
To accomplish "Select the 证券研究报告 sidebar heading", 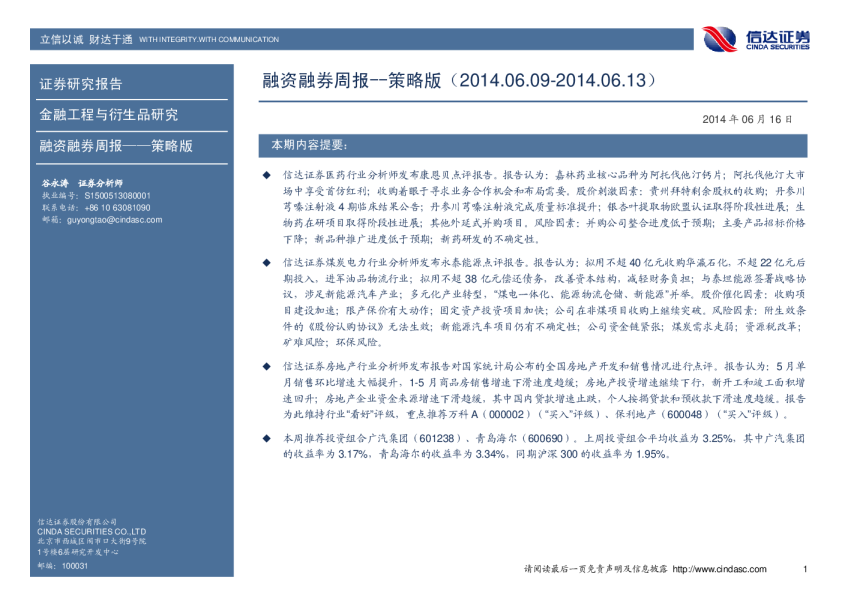I will coord(81,84).
